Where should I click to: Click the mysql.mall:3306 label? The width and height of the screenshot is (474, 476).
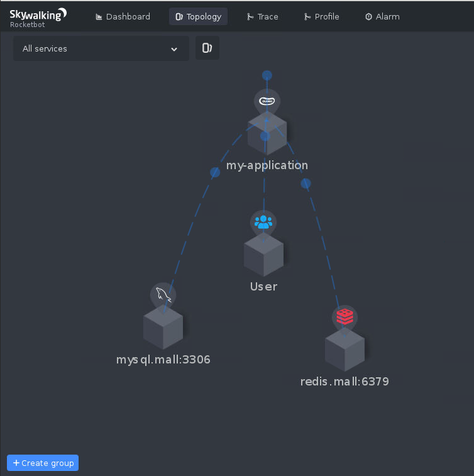163,360
